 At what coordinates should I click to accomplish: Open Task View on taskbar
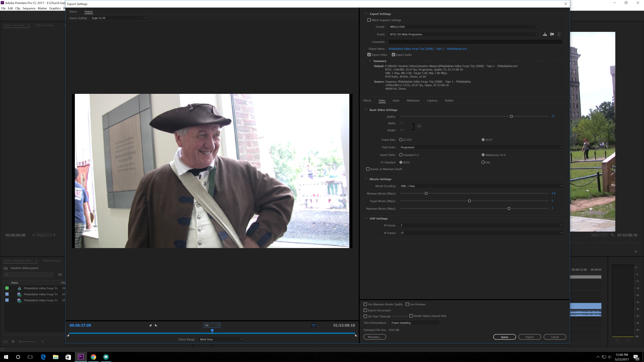click(30, 357)
